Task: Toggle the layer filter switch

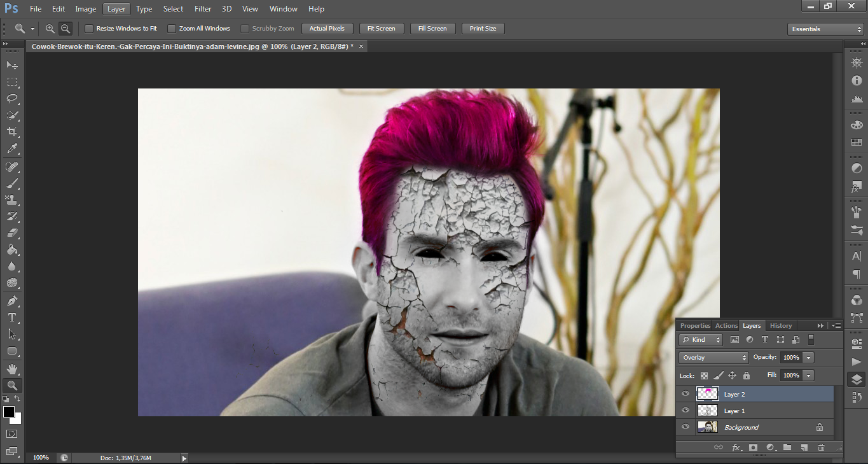Action: [x=811, y=340]
